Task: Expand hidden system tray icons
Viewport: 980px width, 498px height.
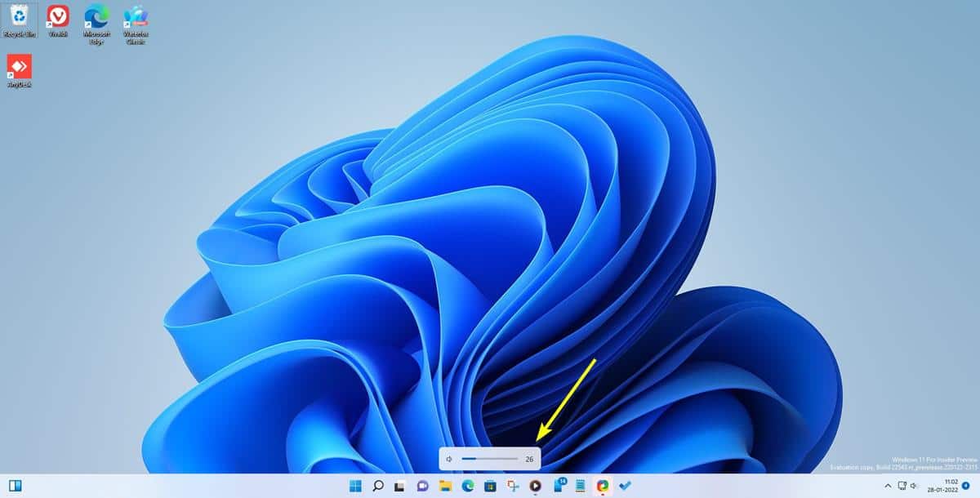Action: pyautogui.click(x=887, y=487)
